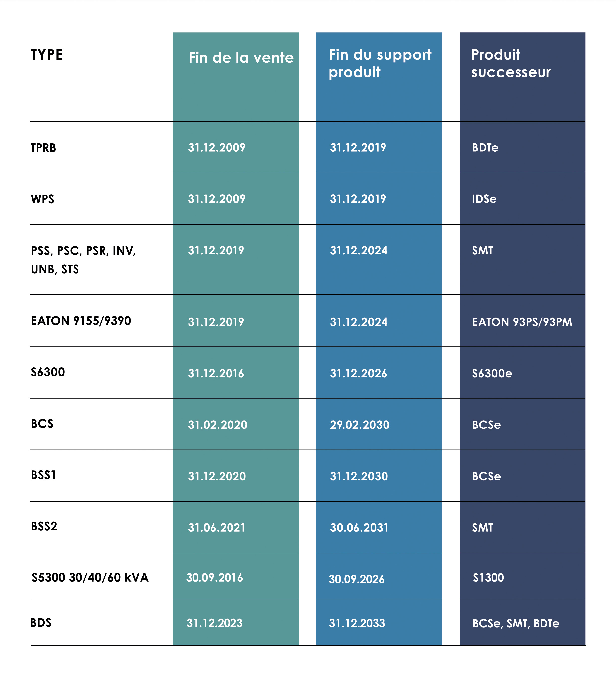Viewport: 616px width, 685px height.
Task: Select the S5300 30/40/60 kVA row label
Action: click(x=90, y=578)
